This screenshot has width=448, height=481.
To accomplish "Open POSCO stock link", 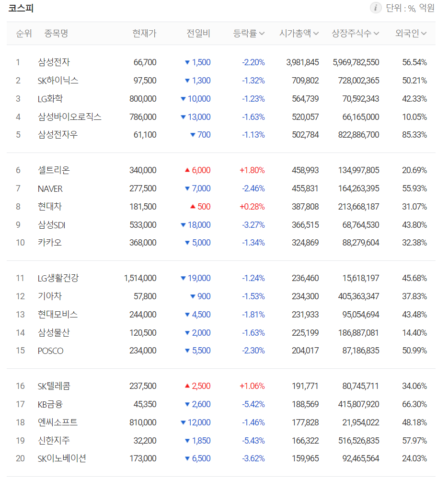I will pyautogui.click(x=51, y=351).
